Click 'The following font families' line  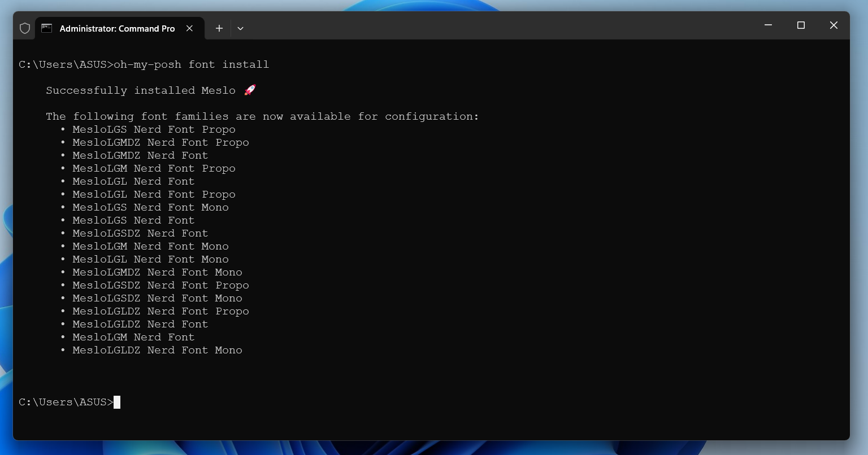click(262, 116)
